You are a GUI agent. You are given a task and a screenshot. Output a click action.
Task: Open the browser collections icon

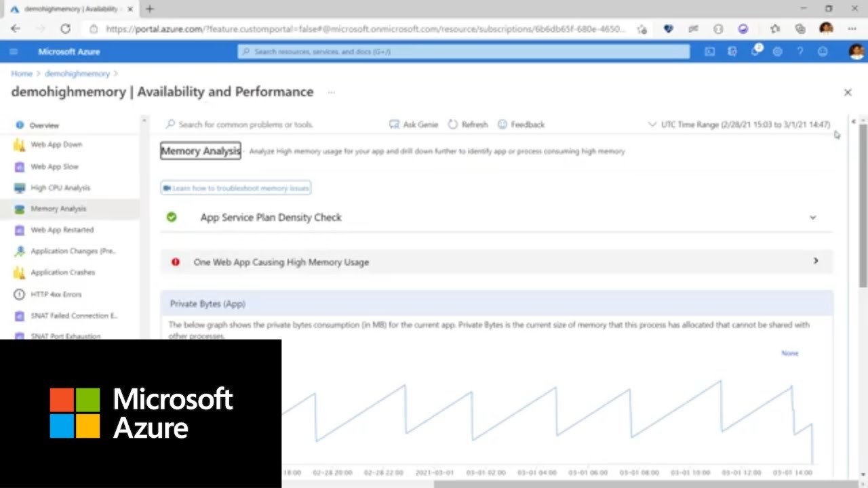point(800,28)
